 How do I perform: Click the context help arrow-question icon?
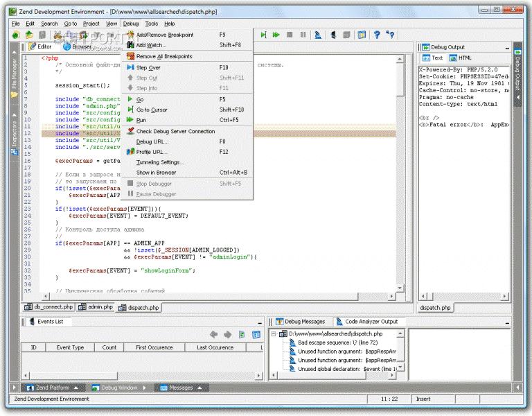click(x=390, y=35)
